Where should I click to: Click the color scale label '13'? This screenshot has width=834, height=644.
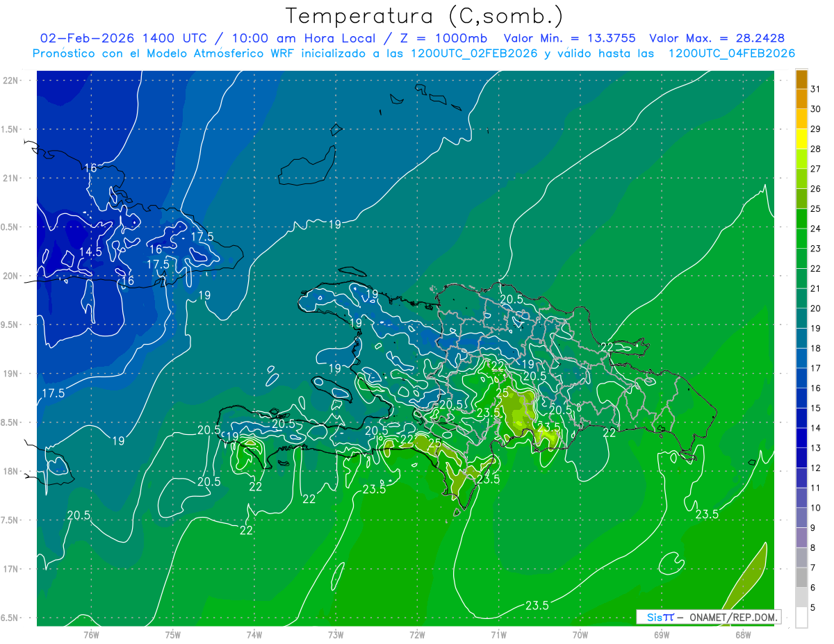(x=816, y=448)
